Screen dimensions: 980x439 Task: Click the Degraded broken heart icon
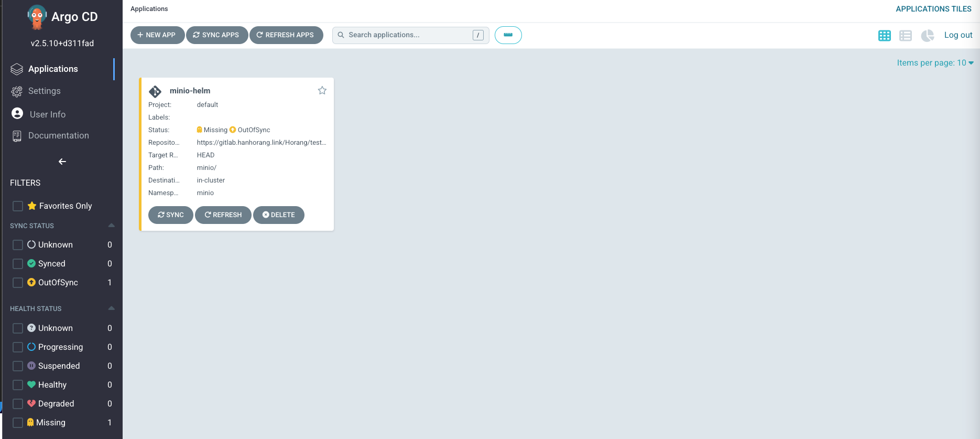point(31,403)
